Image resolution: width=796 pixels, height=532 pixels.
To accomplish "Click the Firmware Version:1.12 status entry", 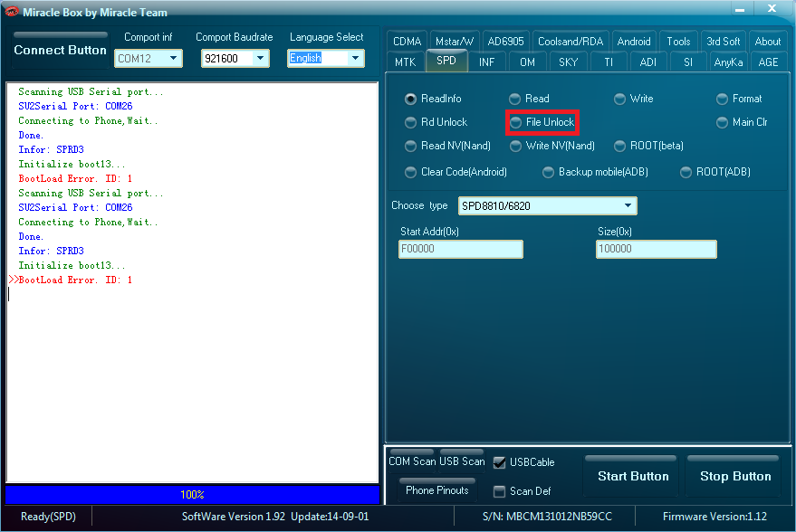I will (714, 517).
